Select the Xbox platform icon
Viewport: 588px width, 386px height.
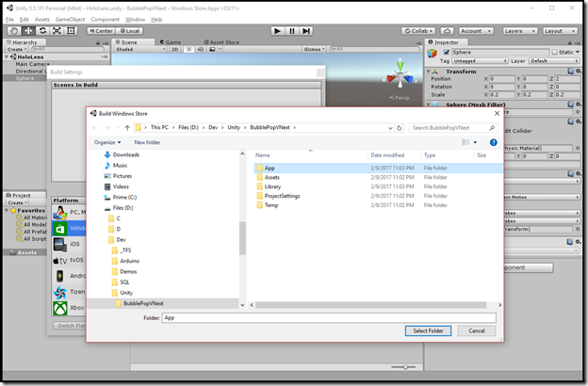point(60,308)
